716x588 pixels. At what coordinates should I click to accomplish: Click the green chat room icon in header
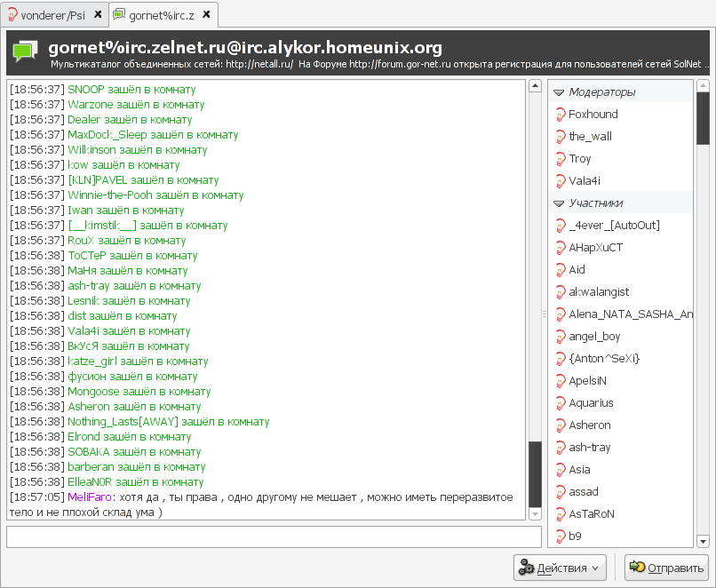pos(25,52)
